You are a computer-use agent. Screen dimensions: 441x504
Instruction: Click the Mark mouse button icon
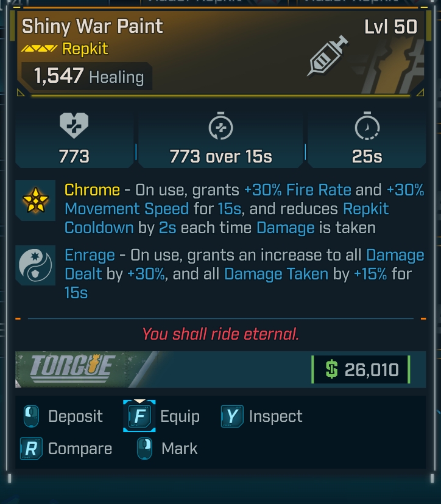click(145, 449)
